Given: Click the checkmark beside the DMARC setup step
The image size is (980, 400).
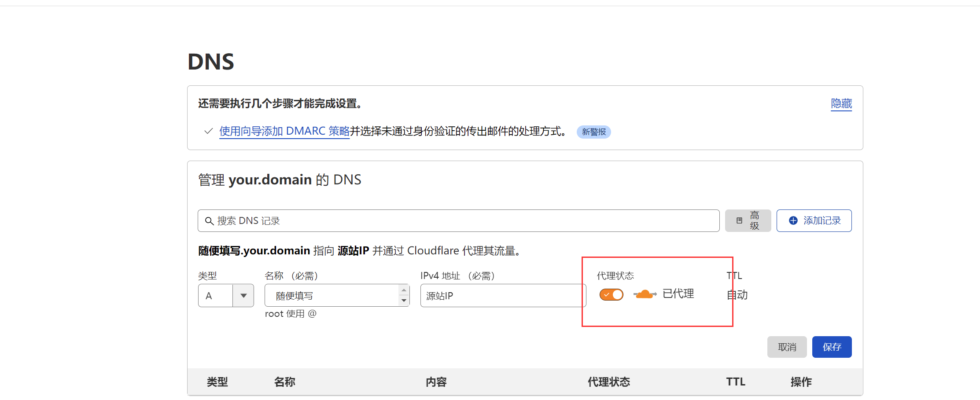Looking at the screenshot, I should coord(207,131).
